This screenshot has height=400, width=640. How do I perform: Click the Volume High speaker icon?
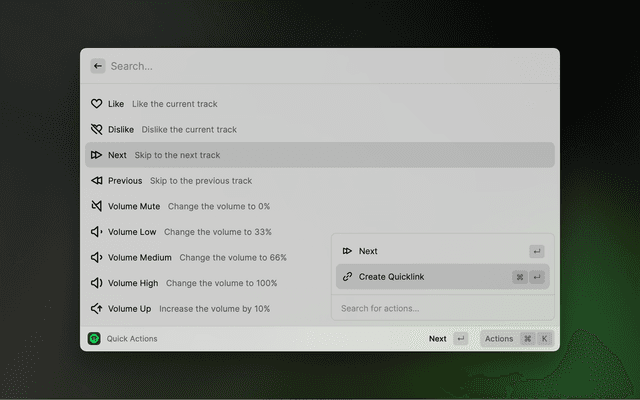pyautogui.click(x=97, y=283)
